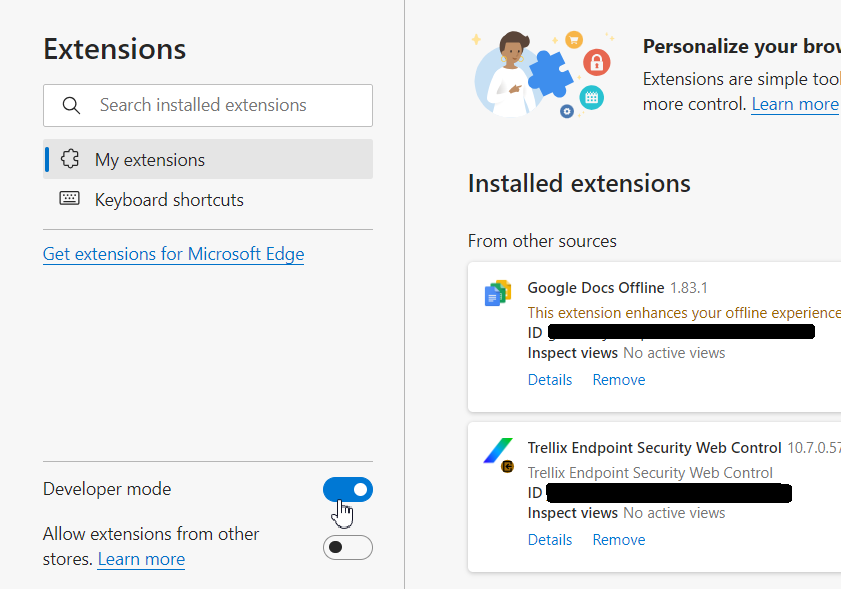Click the My extensions puzzle icon

point(70,159)
